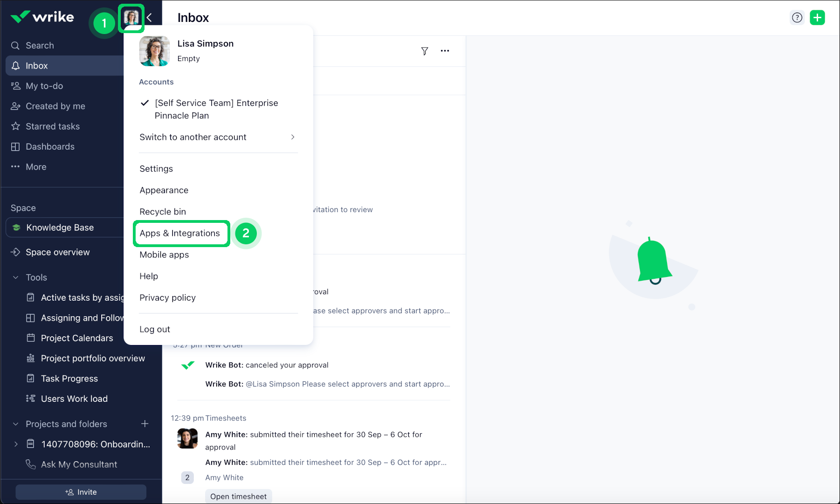Click the Invite button
Image resolution: width=840 pixels, height=504 pixels.
[80, 492]
